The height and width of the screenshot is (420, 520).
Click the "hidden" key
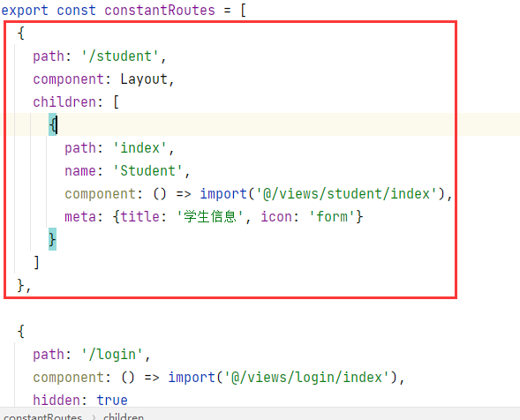[57, 400]
